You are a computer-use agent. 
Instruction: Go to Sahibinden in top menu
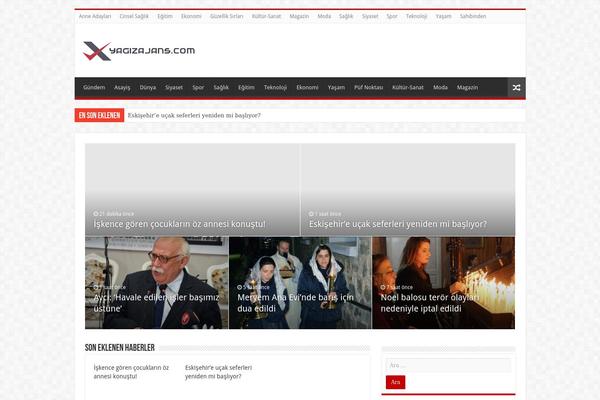[x=473, y=16]
